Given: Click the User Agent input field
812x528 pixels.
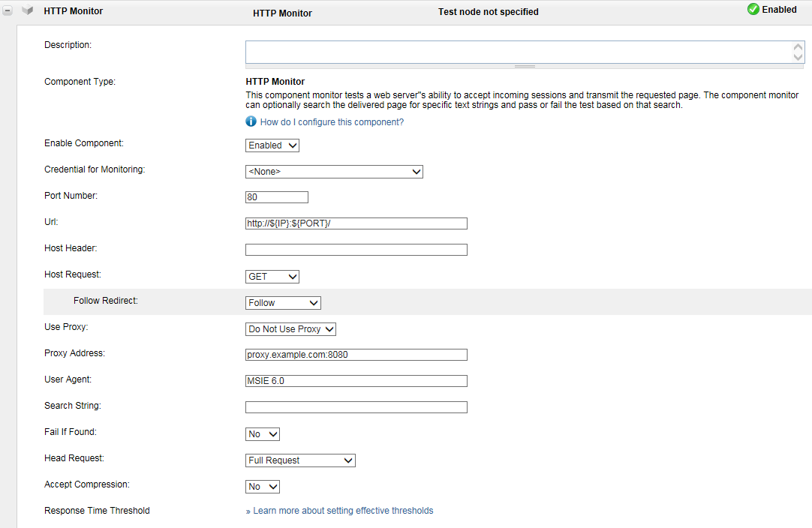Looking at the screenshot, I should click(356, 381).
